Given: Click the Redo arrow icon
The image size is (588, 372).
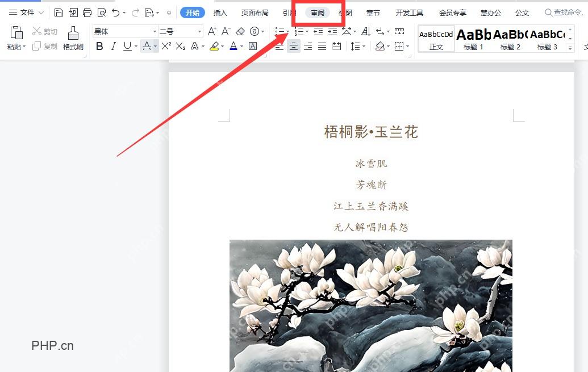Looking at the screenshot, I should [x=135, y=12].
